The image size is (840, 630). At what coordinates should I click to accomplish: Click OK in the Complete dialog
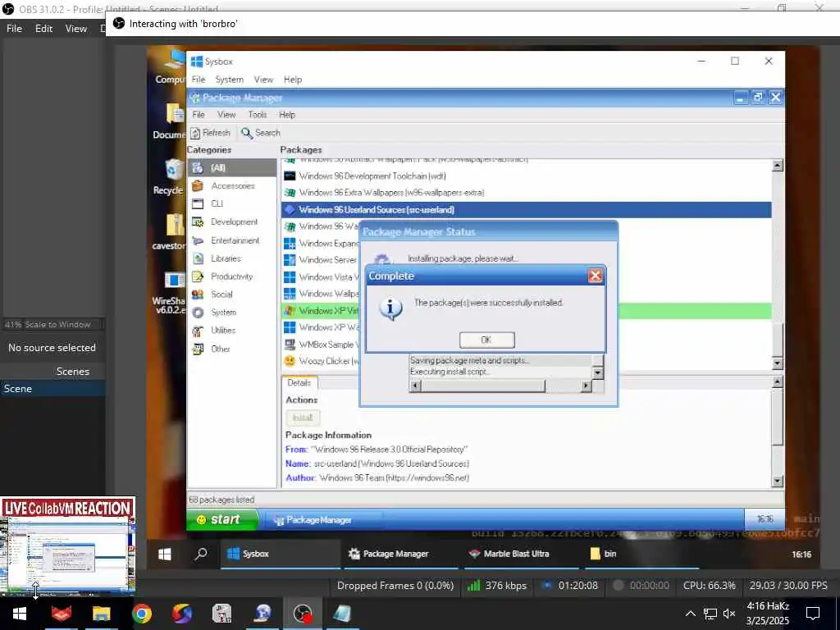486,340
